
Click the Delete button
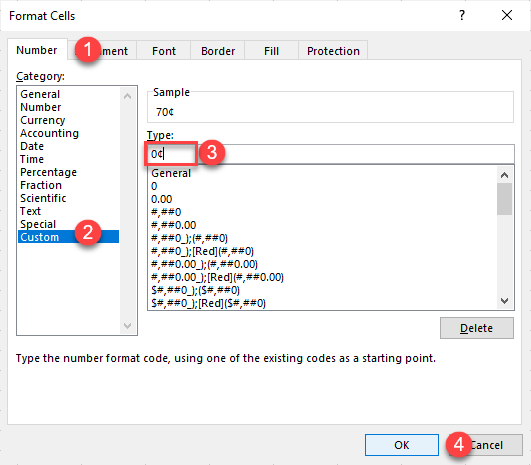476,327
